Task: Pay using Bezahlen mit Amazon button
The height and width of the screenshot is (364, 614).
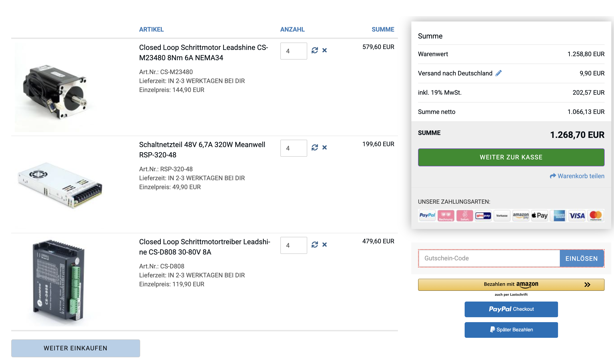Action: coord(511,285)
